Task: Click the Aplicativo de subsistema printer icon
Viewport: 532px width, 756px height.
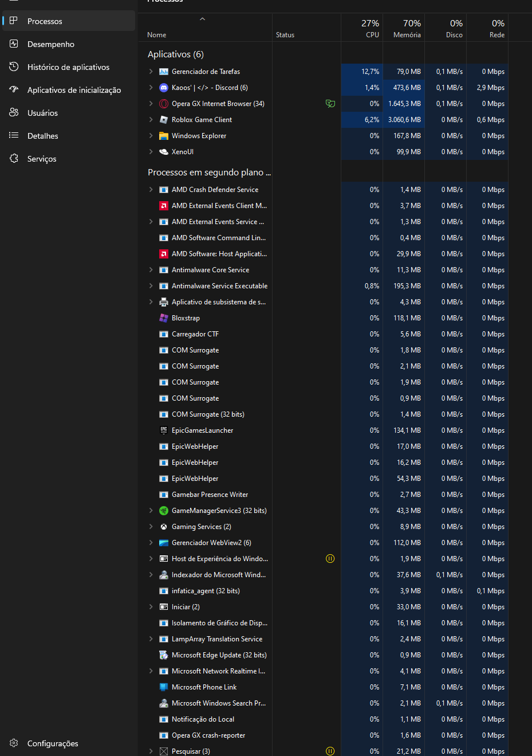Action: (x=164, y=302)
